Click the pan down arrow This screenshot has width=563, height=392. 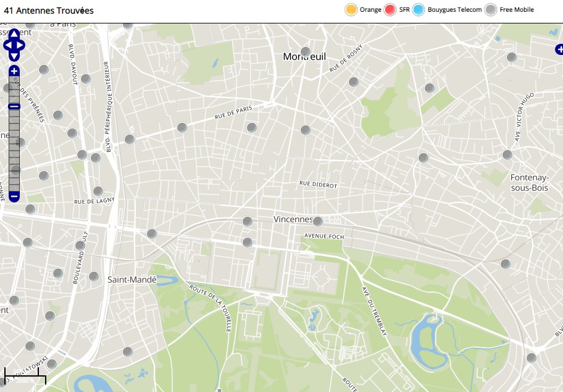[14, 56]
